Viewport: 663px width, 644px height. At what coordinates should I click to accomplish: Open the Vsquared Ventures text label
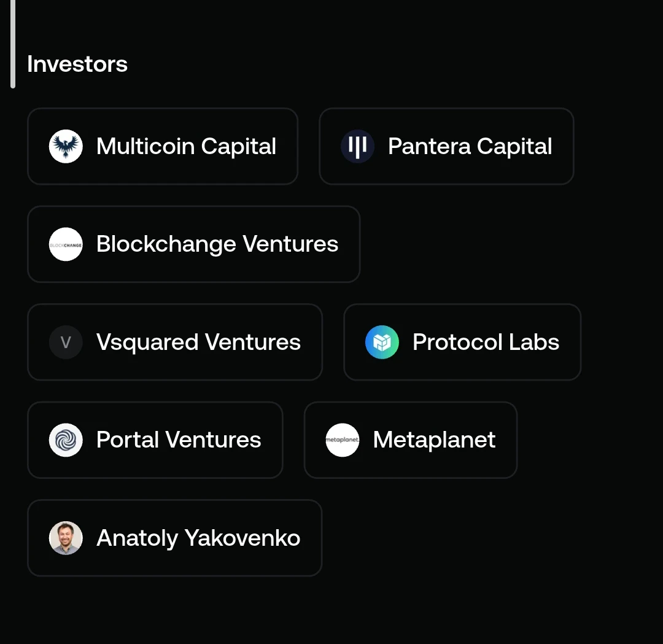pyautogui.click(x=198, y=343)
